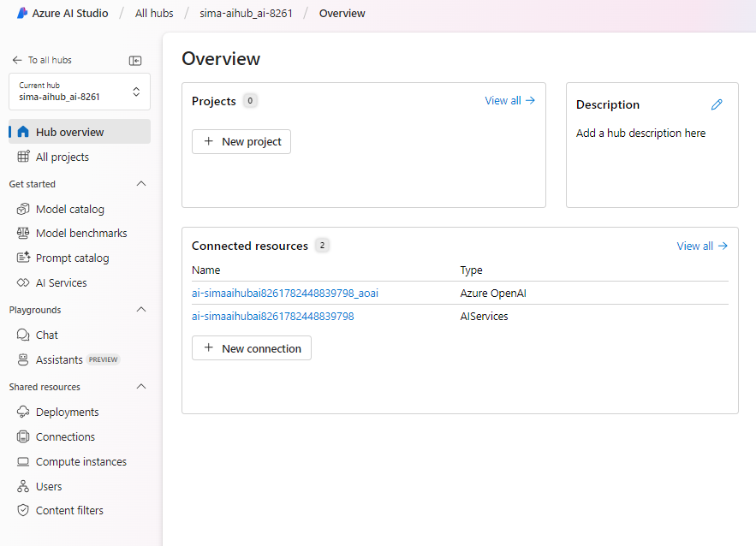Image resolution: width=756 pixels, height=546 pixels.
Task: Open Compute instances
Action: pos(80,461)
